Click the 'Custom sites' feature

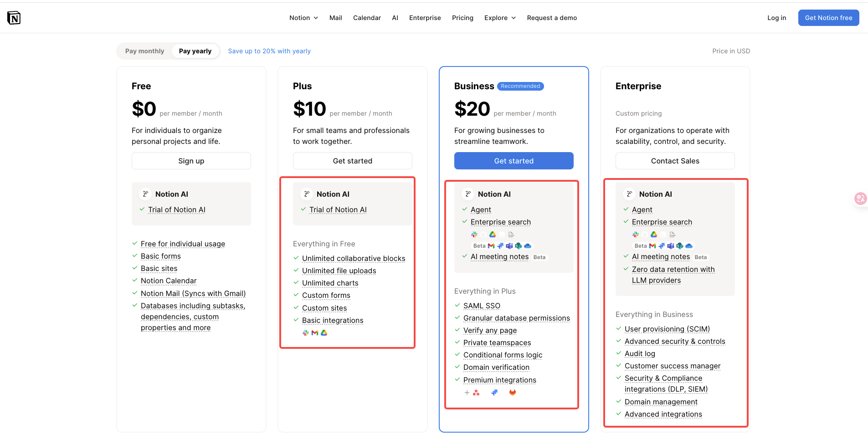point(324,308)
